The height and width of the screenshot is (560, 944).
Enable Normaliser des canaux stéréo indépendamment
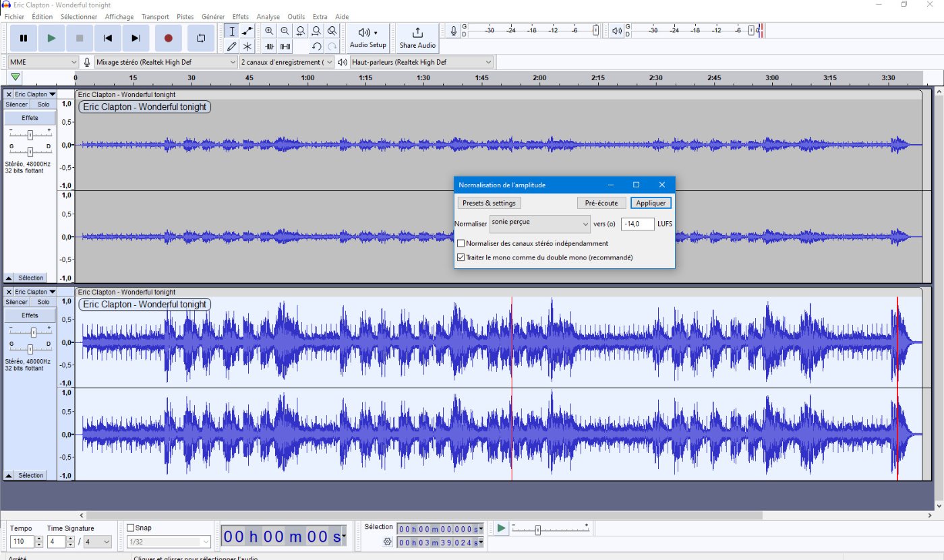point(461,243)
